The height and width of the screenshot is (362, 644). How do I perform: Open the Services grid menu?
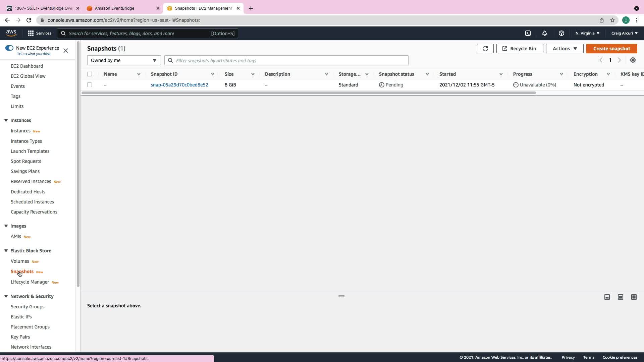39,33
